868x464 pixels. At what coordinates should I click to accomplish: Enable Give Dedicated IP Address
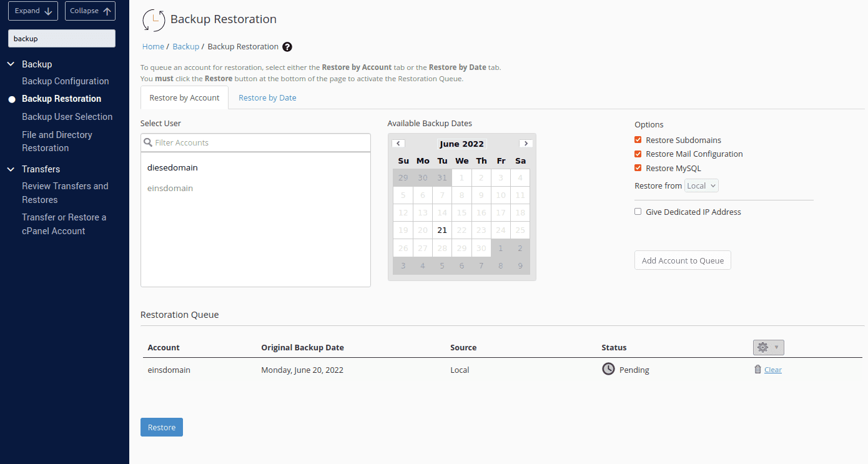tap(638, 212)
